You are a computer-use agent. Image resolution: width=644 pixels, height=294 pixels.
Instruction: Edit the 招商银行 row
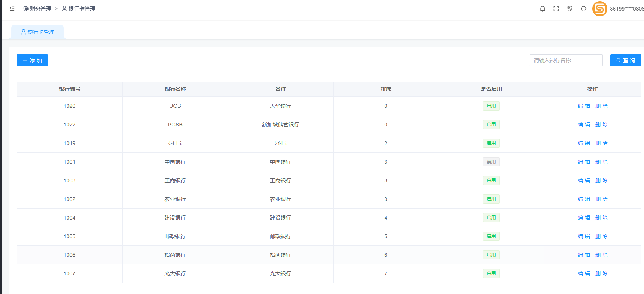[x=584, y=255]
